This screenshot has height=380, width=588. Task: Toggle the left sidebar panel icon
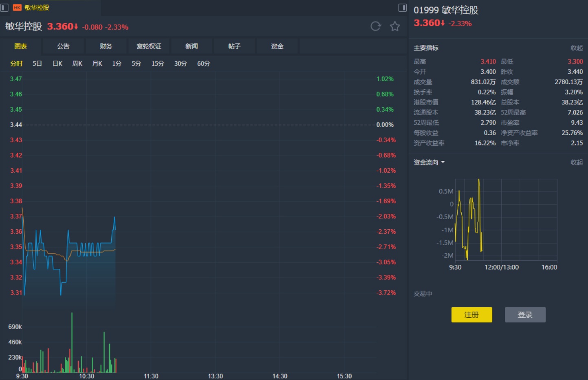(4, 8)
